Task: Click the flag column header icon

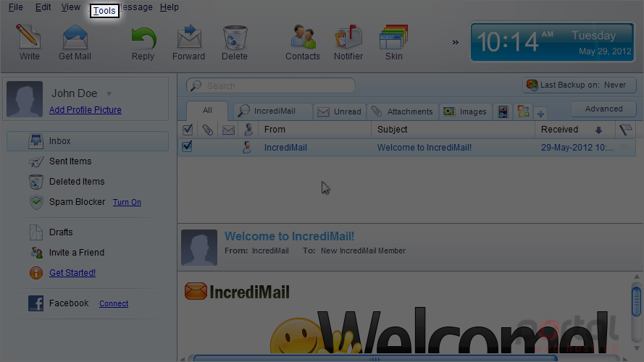Action: point(625,130)
